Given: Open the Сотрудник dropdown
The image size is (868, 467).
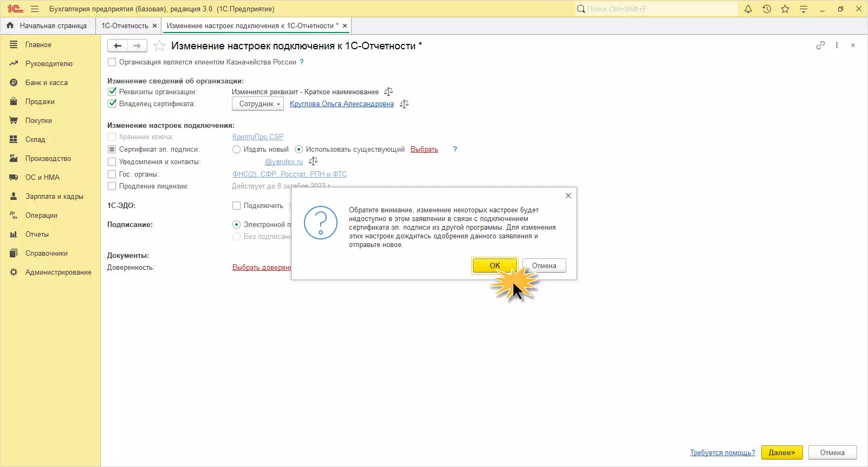Looking at the screenshot, I should [x=258, y=103].
